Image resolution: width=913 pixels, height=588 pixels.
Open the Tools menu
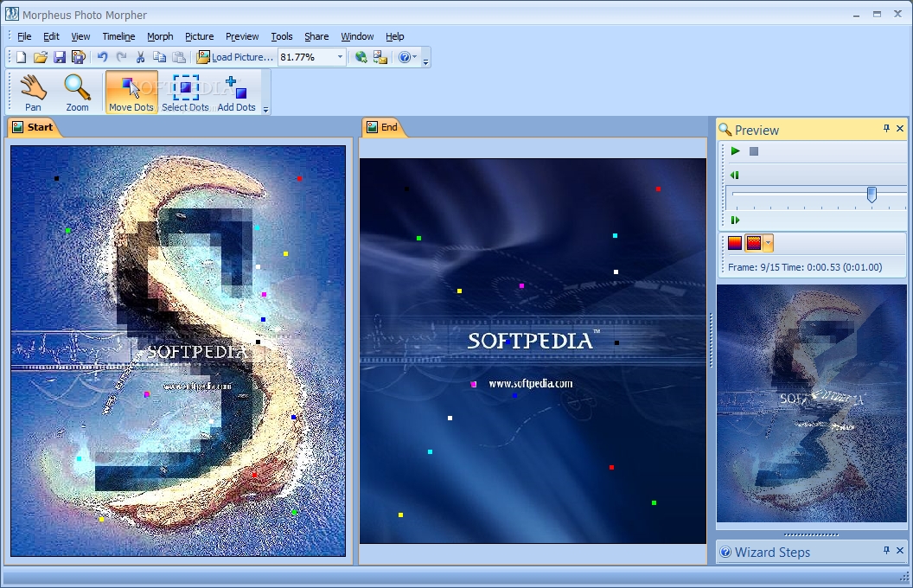(282, 36)
